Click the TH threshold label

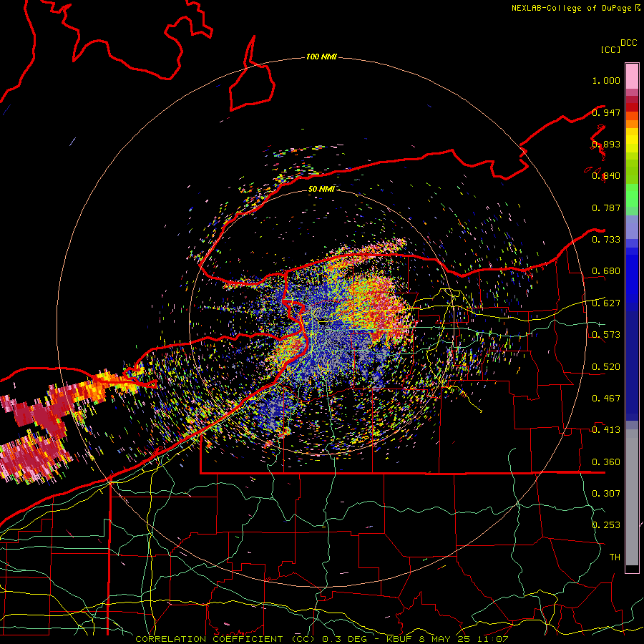tap(615, 557)
